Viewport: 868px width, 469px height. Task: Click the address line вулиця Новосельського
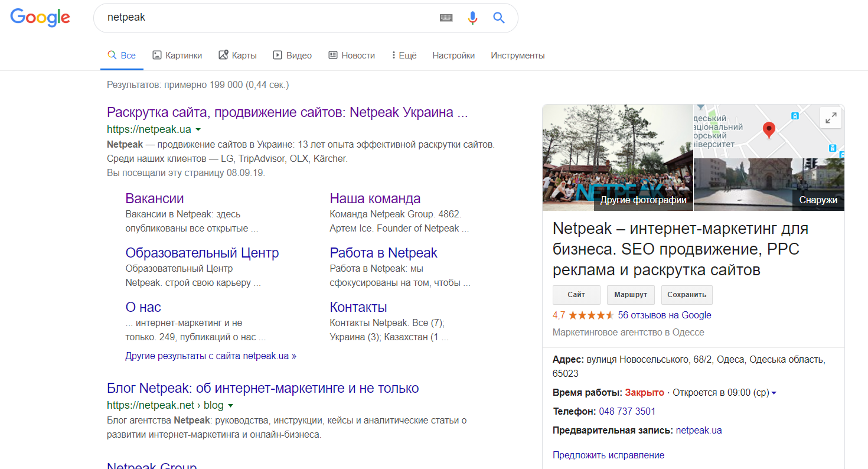click(689, 366)
